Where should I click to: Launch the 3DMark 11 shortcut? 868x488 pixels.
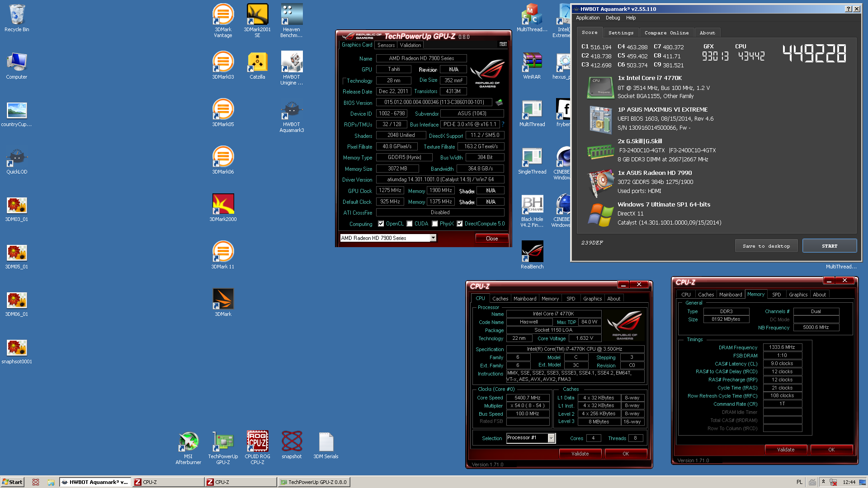(223, 256)
